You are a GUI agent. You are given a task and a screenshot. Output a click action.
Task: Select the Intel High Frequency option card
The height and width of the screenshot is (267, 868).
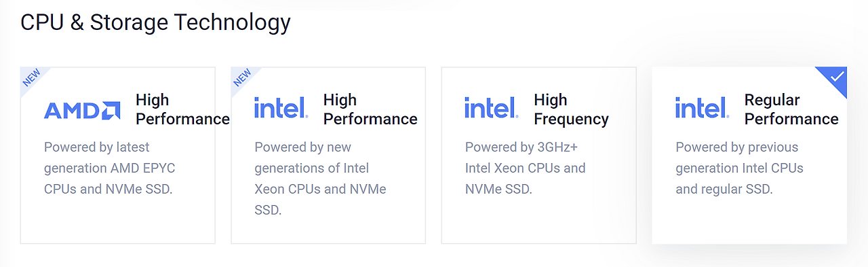click(539, 155)
